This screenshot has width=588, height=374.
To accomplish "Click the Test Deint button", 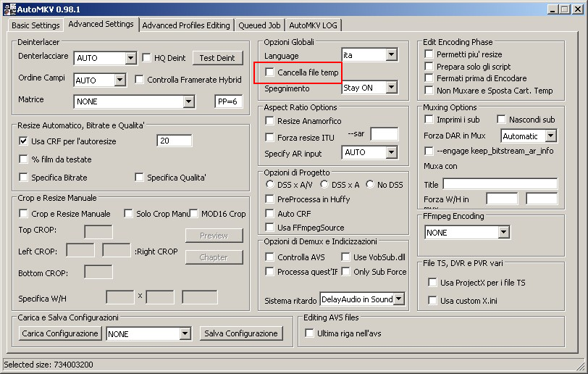I will 217,58.
